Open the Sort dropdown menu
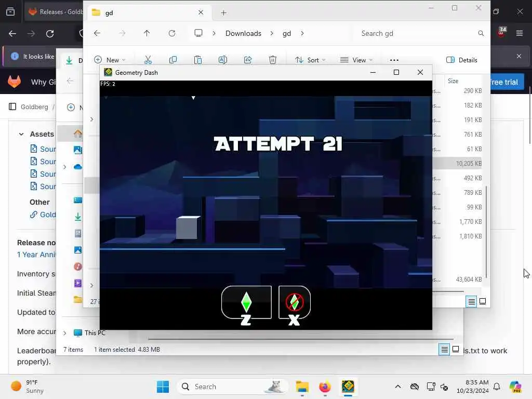 (310, 60)
